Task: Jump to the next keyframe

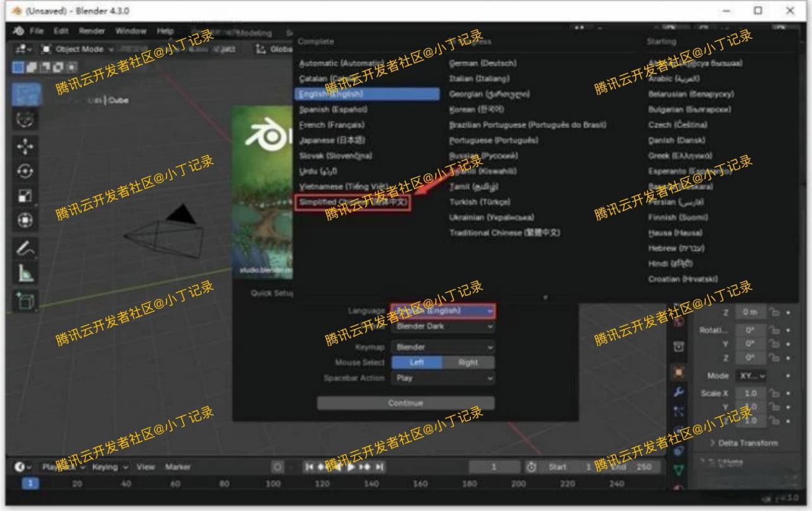Action: pyautogui.click(x=366, y=467)
